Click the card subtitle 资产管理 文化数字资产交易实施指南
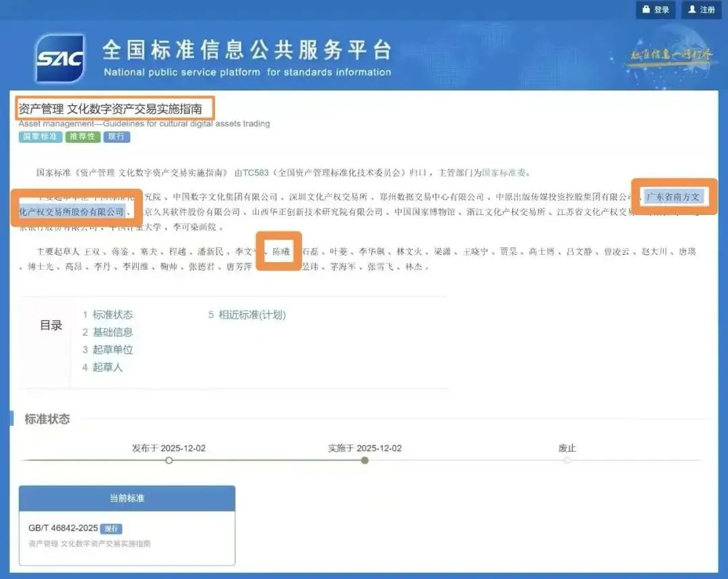The width and height of the screenshot is (728, 579). 90,544
